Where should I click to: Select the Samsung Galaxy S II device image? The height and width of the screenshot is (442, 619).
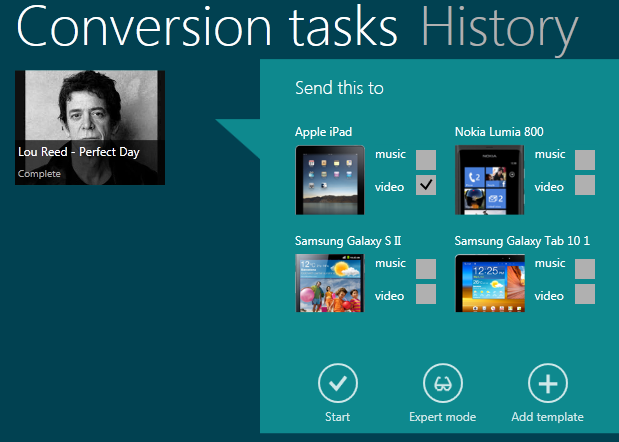click(x=330, y=283)
